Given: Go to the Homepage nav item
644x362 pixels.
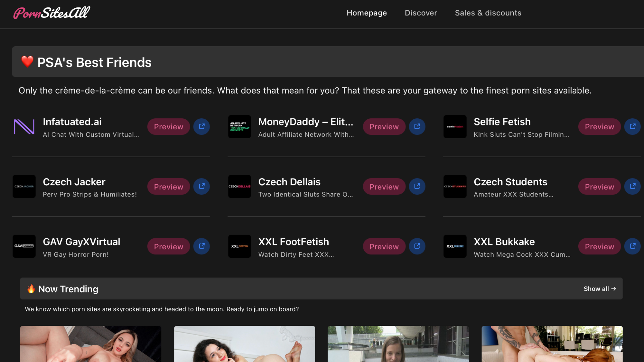Looking at the screenshot, I should click(367, 13).
